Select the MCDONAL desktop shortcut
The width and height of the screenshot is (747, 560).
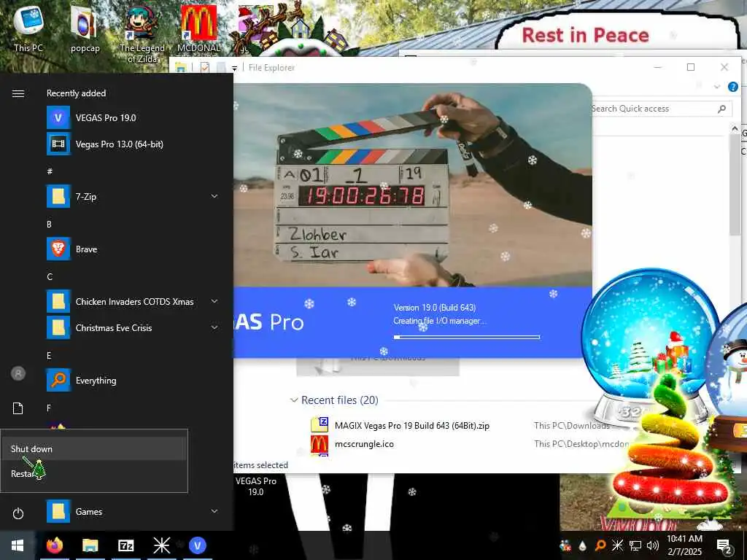pos(198,29)
